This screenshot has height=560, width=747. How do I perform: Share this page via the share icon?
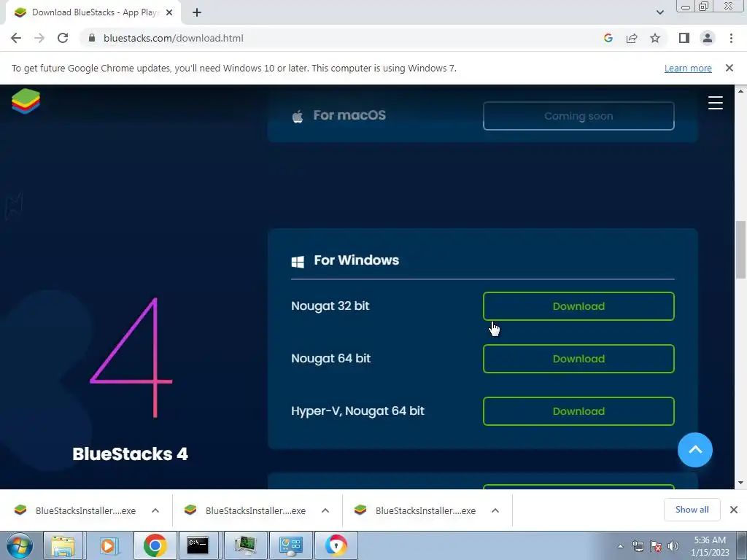coord(632,38)
